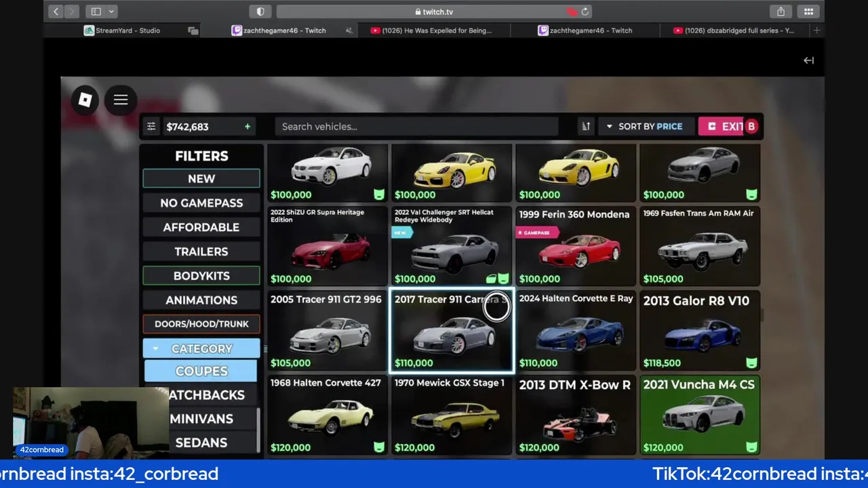Viewport: 868px width, 488px height.
Task: Go forward in Safari history
Action: 72,12
